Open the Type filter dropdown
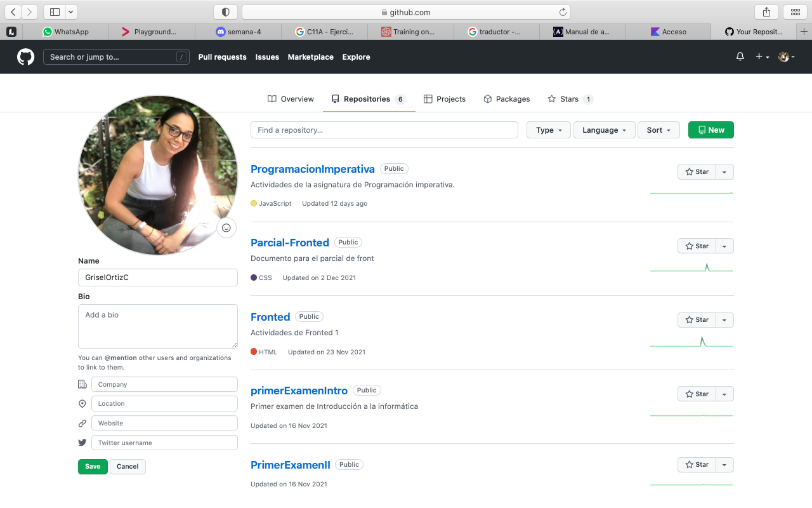Image resolution: width=812 pixels, height=508 pixels. [548, 130]
